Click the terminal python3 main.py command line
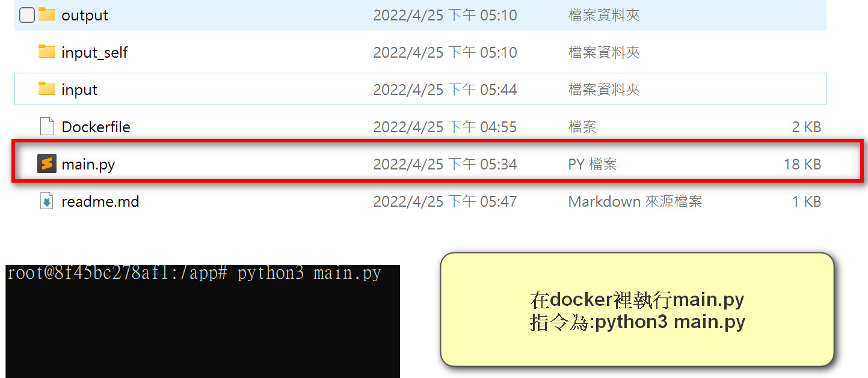Image resolution: width=868 pixels, height=378 pixels. click(x=194, y=273)
